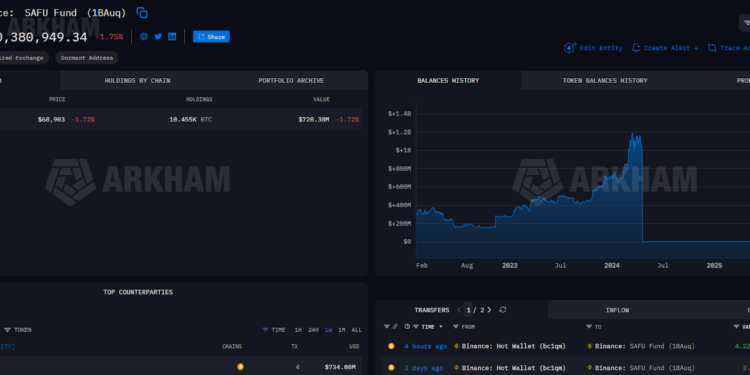Viewport: 750px width, 375px height.
Task: Click the 10.455K BTC holdings cell
Action: point(190,120)
